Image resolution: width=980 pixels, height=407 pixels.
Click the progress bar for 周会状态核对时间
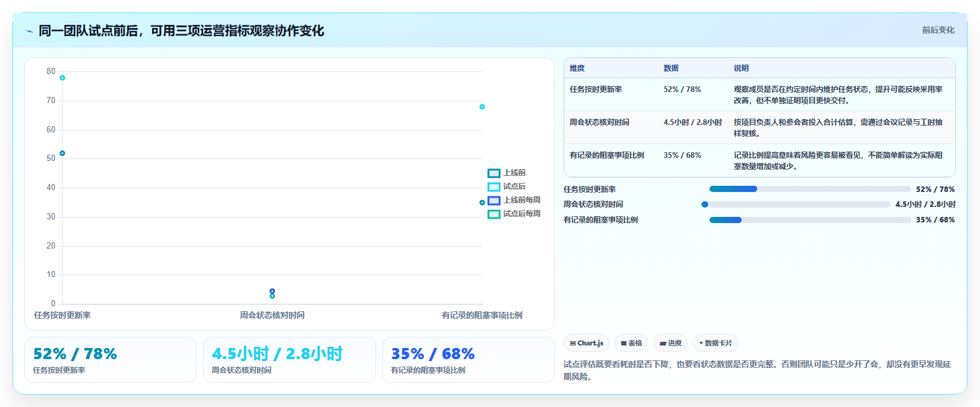click(796, 204)
